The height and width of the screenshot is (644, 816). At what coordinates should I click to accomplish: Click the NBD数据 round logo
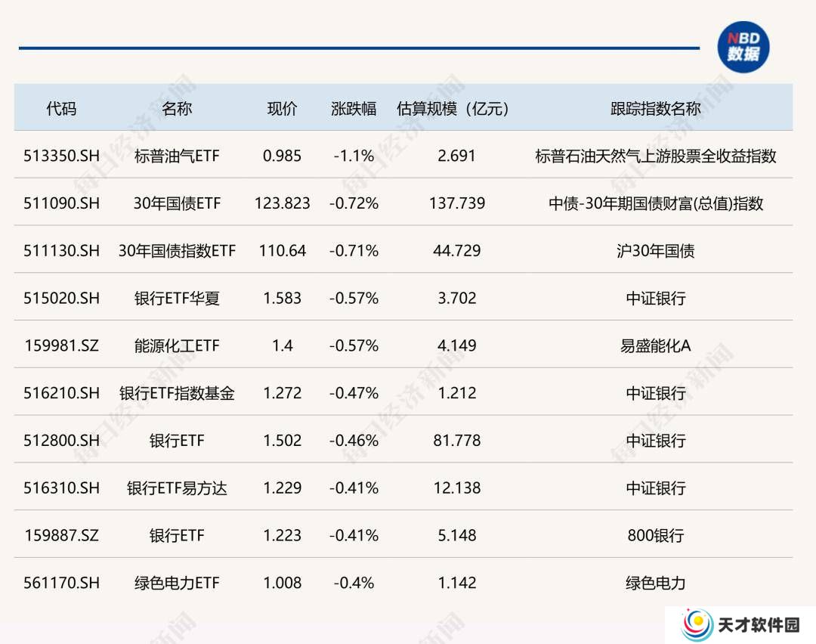pos(743,47)
